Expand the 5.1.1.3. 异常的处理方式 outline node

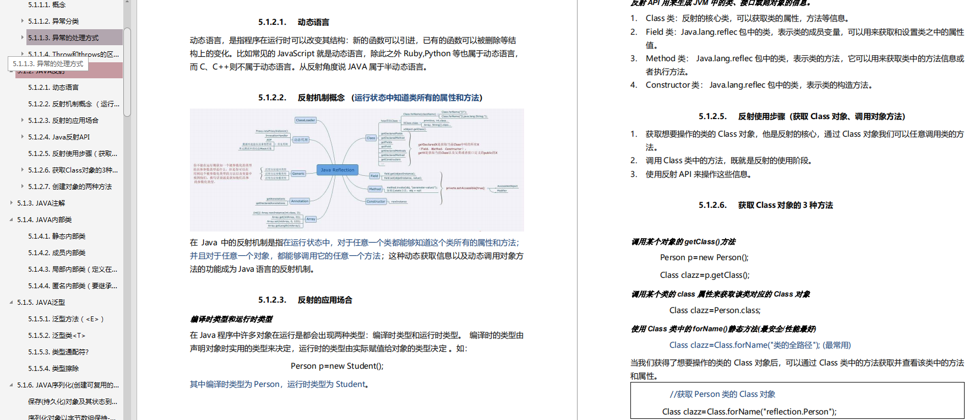pos(23,37)
